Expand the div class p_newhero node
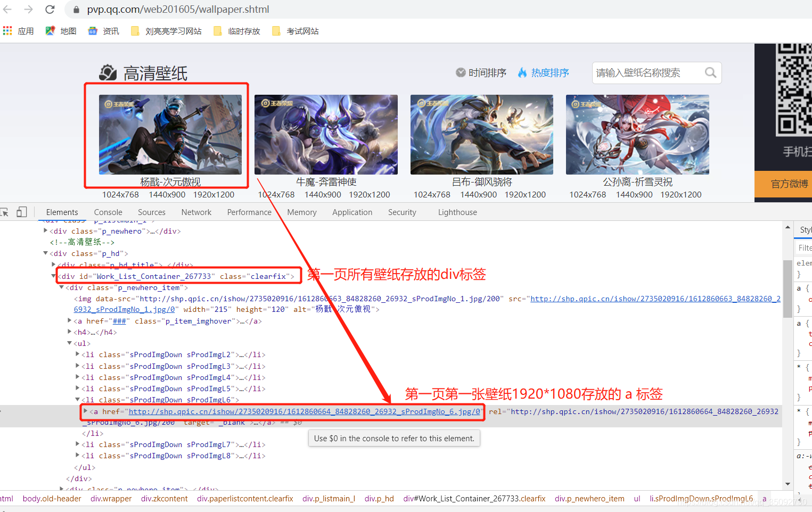This screenshot has width=812, height=512. (45, 231)
